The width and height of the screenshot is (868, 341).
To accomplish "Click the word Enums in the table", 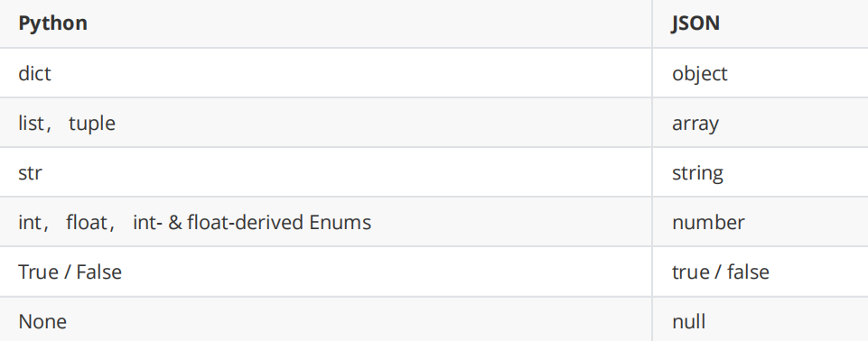I will click(340, 222).
